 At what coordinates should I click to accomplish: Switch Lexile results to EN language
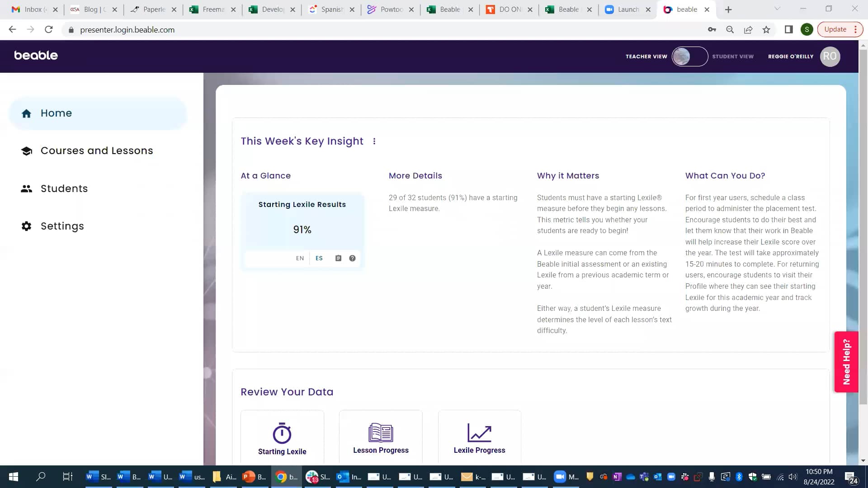click(300, 258)
